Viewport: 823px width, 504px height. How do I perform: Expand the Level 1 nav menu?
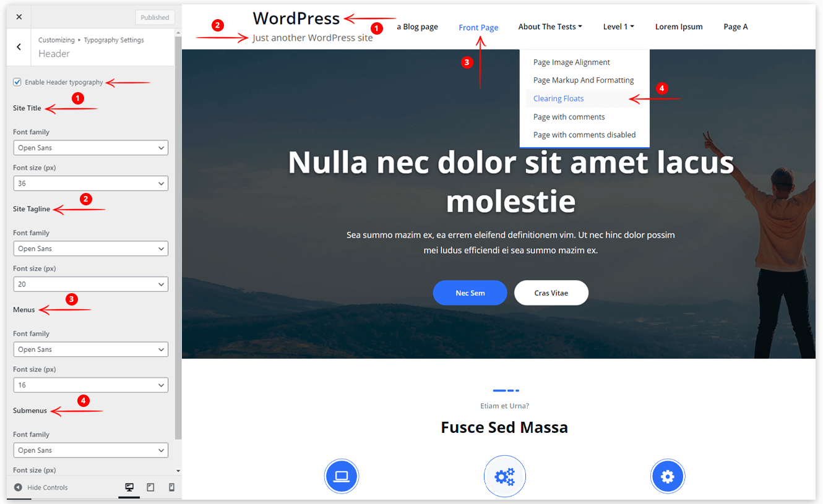[x=618, y=27]
